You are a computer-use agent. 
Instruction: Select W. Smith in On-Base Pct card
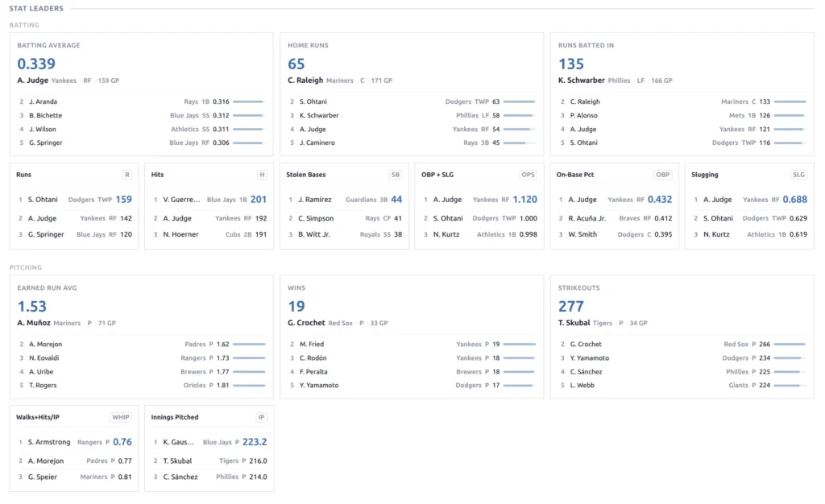click(582, 234)
